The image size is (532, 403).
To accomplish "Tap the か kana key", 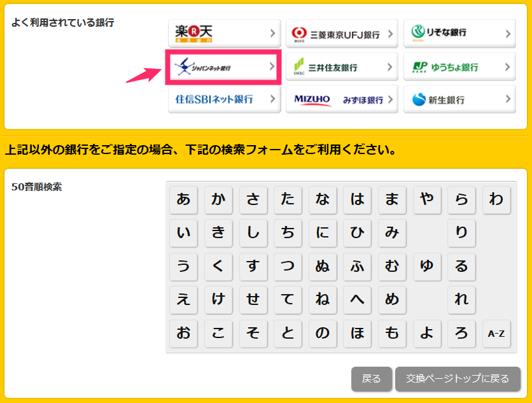I will 218,200.
